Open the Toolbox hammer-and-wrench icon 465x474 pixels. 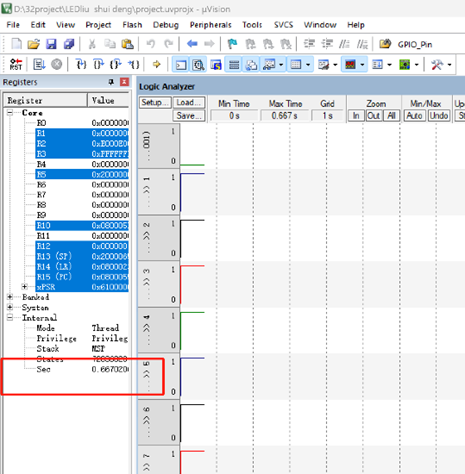(x=437, y=65)
